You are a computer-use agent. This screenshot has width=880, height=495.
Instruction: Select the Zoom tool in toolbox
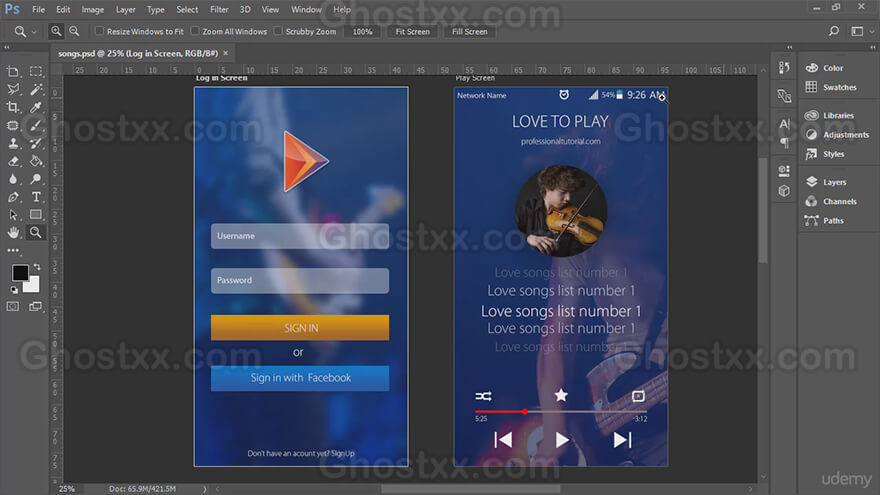coord(35,232)
